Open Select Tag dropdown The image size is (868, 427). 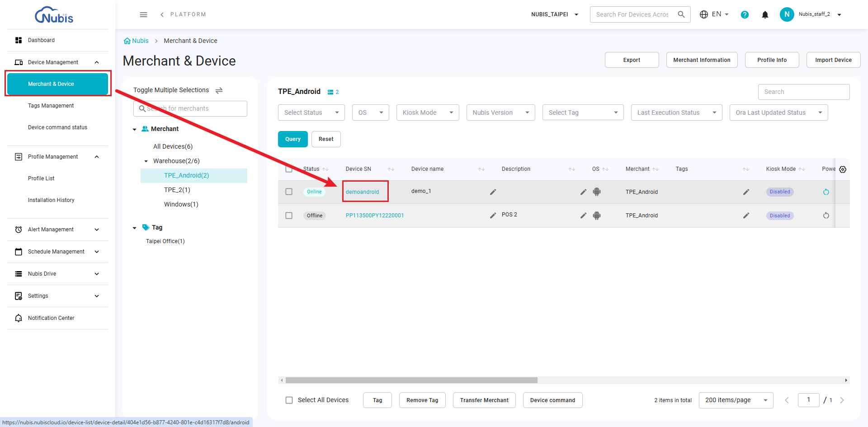583,113
